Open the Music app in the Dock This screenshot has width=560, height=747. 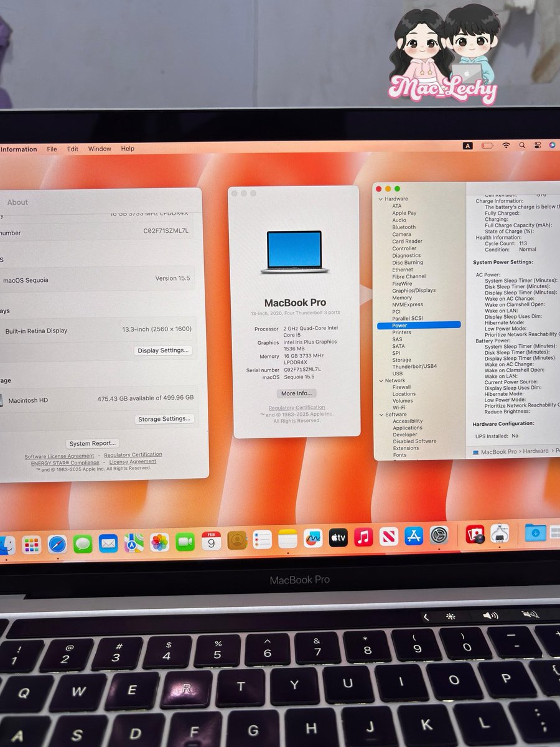[x=363, y=537]
